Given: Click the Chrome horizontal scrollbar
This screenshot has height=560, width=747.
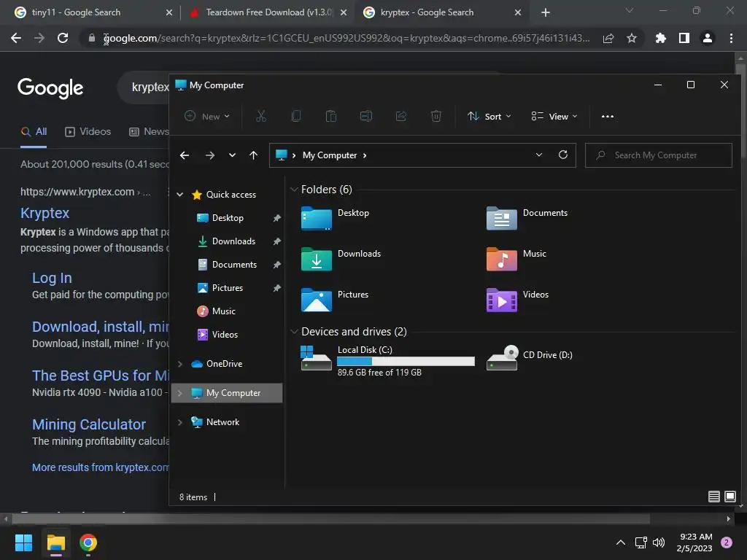Looking at the screenshot, I should (x=330, y=518).
